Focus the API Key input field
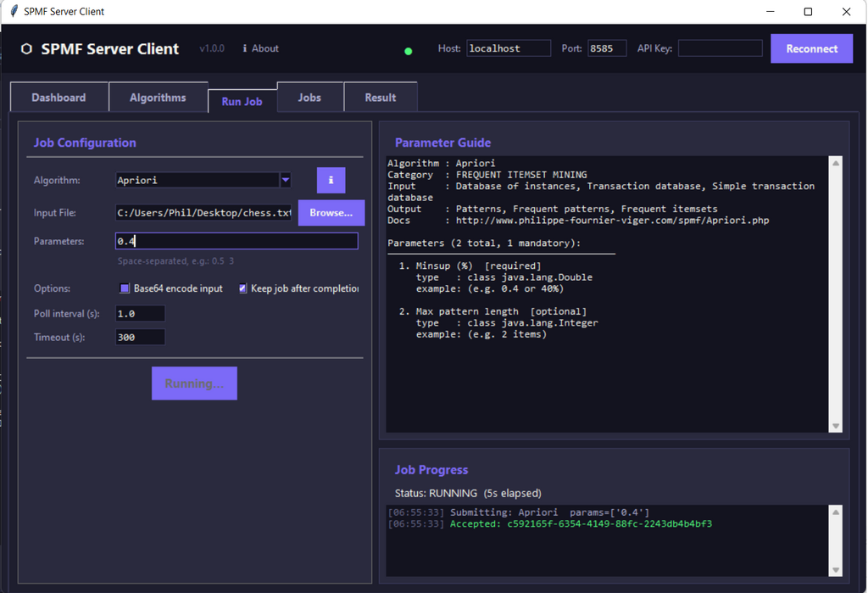Screen dimensions: 868x593 click(x=720, y=48)
